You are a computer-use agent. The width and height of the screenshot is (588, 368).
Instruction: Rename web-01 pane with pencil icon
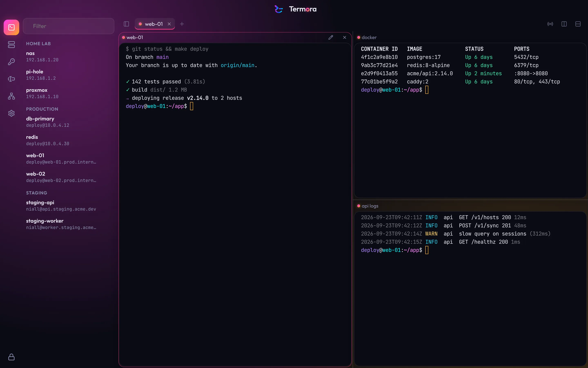click(331, 37)
